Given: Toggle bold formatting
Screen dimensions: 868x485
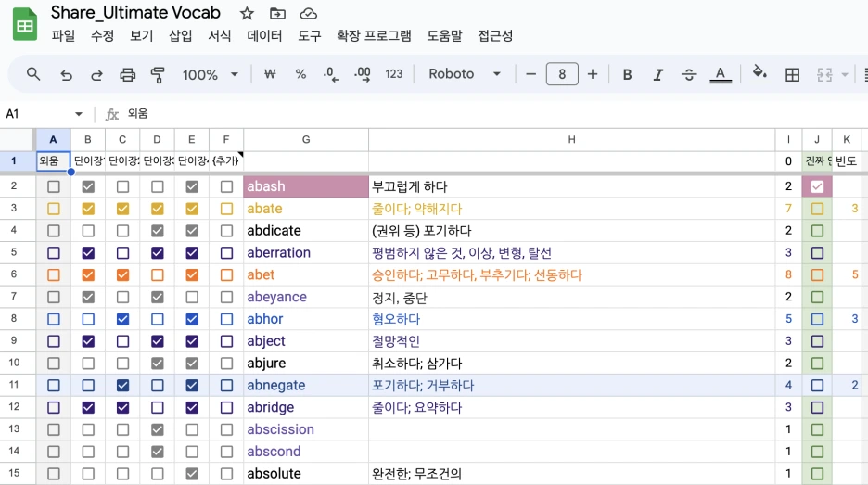Looking at the screenshot, I should click(x=627, y=74).
